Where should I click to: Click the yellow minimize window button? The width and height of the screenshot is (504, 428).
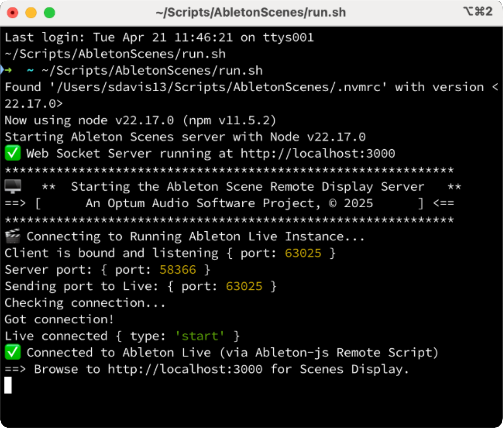(x=31, y=13)
